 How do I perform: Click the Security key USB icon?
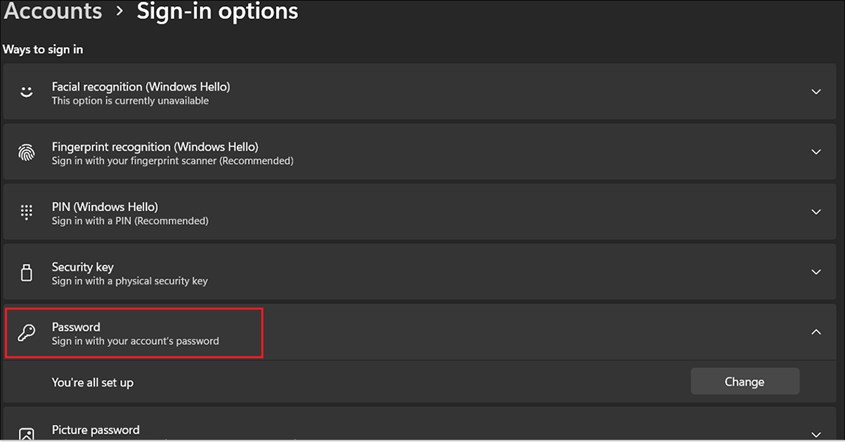click(27, 273)
